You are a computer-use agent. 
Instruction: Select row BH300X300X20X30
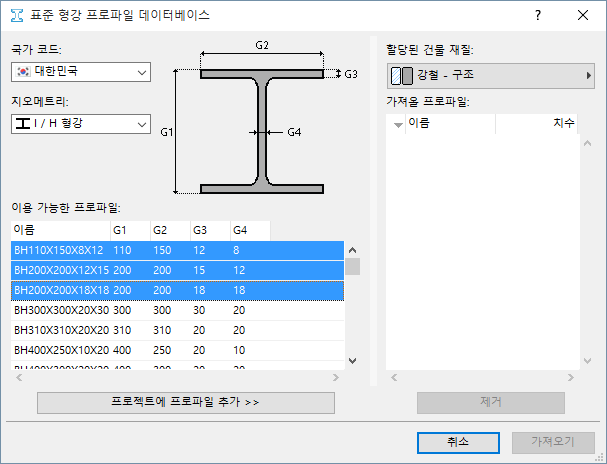(x=177, y=310)
